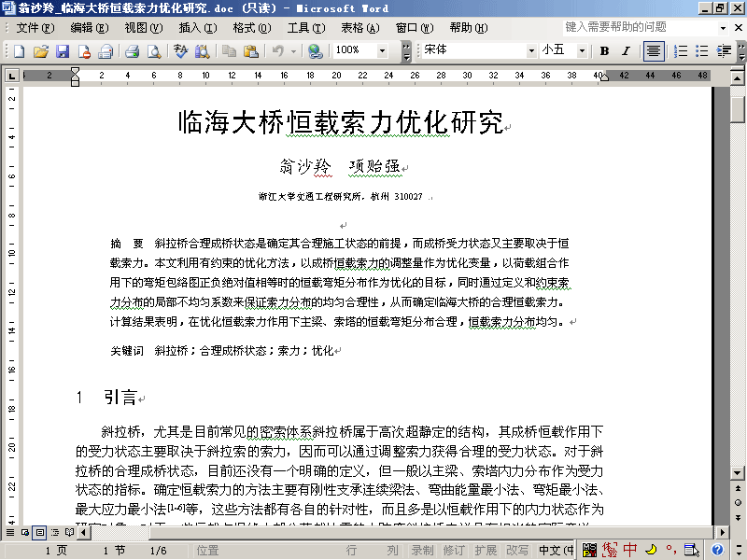This screenshot has height=560, width=747.
Task: Toggle 录制 macro recording in status bar
Action: (423, 551)
